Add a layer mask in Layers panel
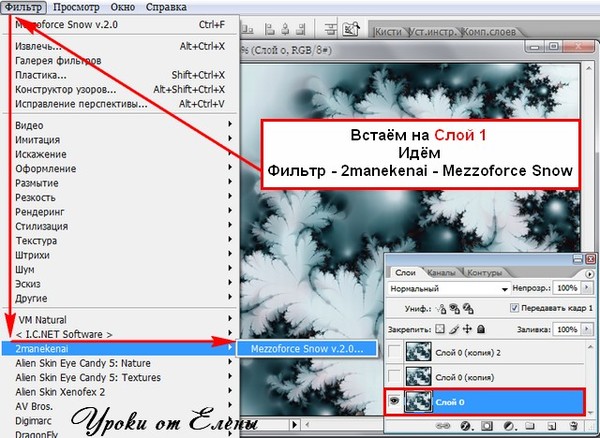The image size is (600, 438). click(487, 426)
